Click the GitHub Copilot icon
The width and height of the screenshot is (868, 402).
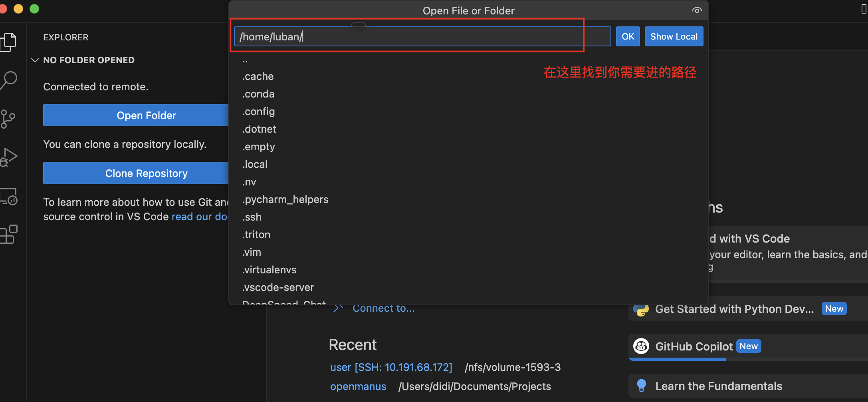point(641,346)
